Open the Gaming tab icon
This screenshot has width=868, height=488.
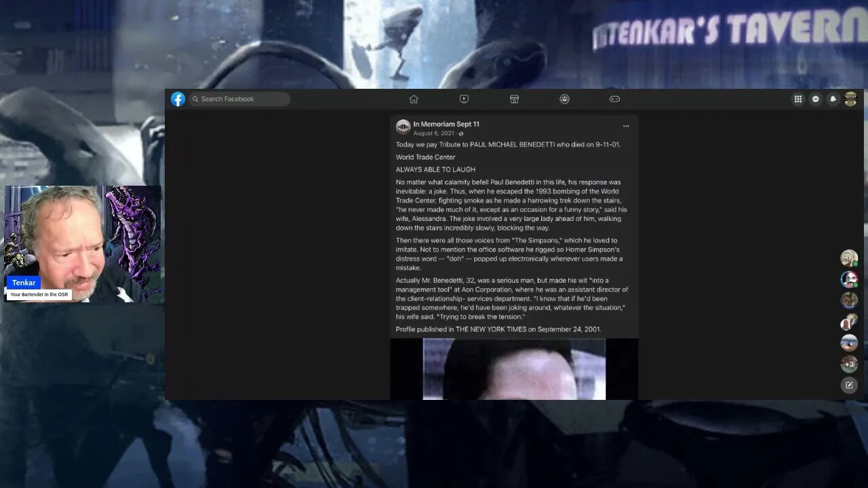pyautogui.click(x=614, y=99)
